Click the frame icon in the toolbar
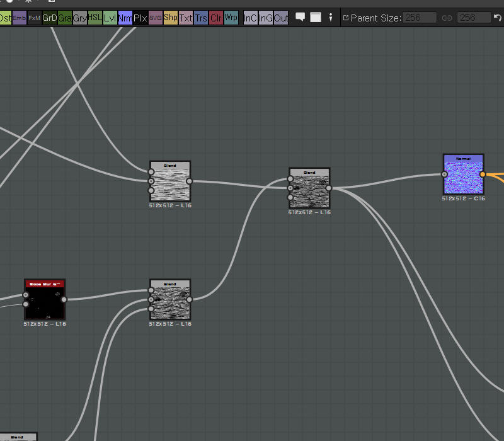The height and width of the screenshot is (441, 504). click(316, 18)
